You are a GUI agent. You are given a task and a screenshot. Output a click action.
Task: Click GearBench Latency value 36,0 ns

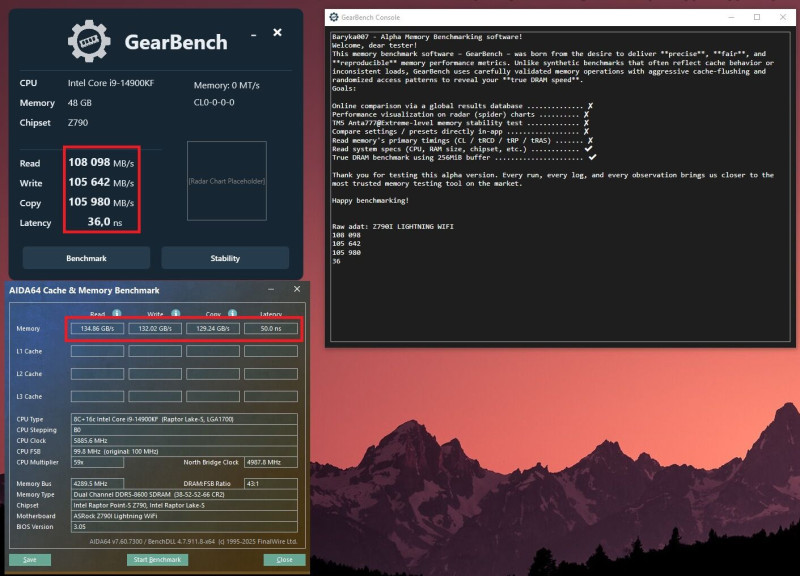click(x=105, y=222)
